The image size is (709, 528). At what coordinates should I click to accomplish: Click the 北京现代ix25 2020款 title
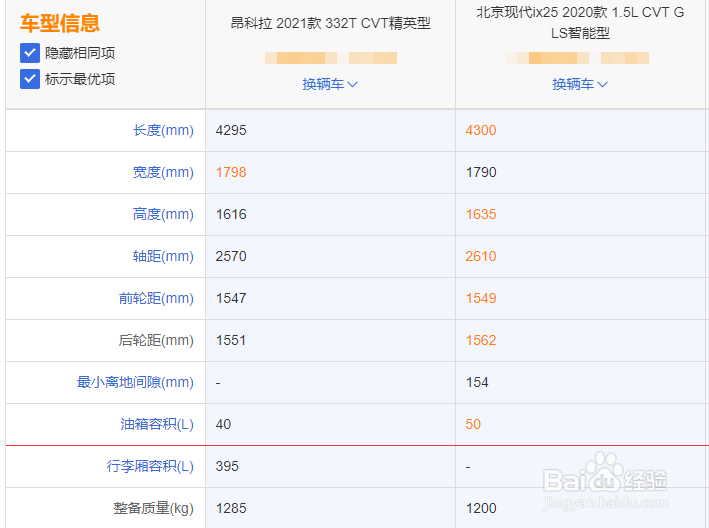click(x=580, y=22)
